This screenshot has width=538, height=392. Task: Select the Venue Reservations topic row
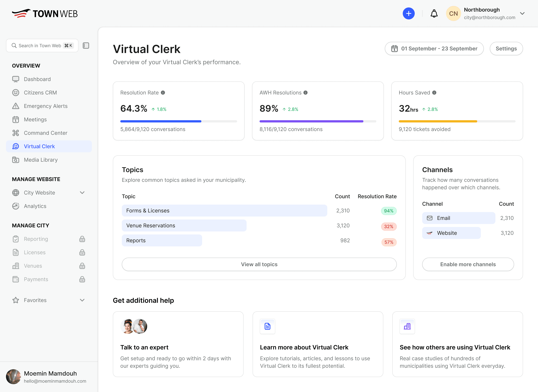tap(259, 226)
